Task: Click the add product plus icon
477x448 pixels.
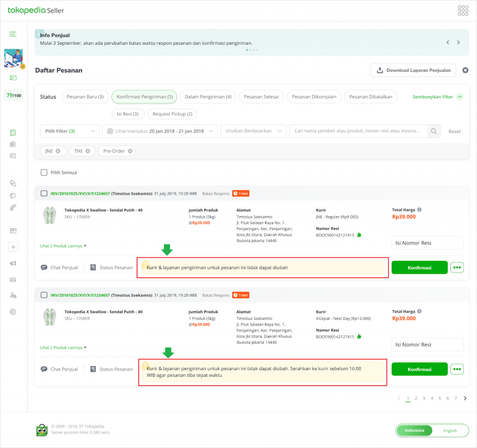Action: [x=13, y=247]
